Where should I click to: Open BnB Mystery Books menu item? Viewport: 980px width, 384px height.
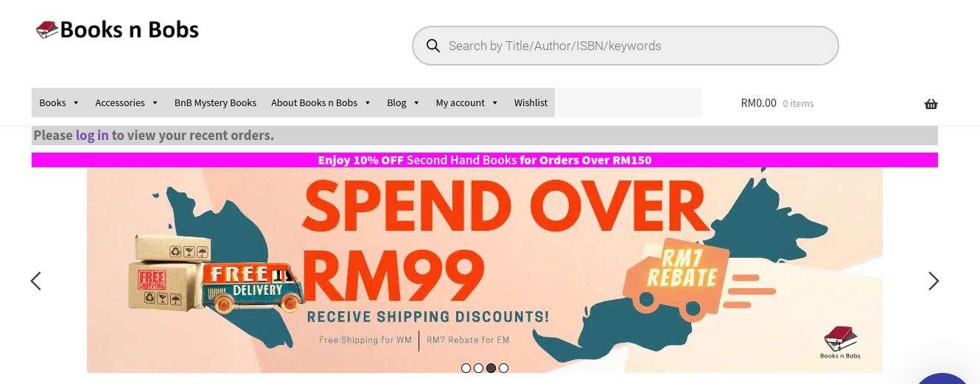click(x=215, y=102)
